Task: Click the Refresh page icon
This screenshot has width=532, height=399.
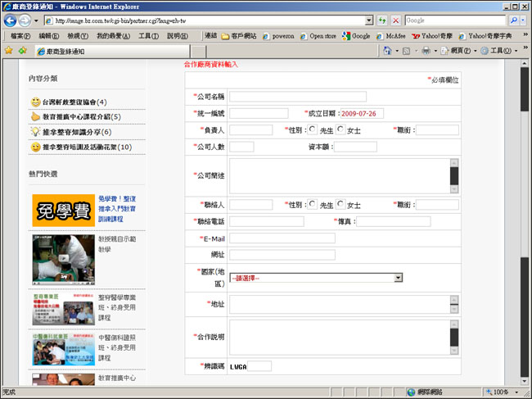Action: tap(382, 20)
